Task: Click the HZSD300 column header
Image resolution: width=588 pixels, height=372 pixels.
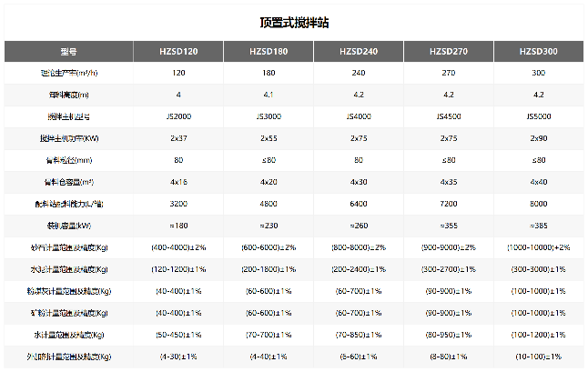Action: click(x=538, y=52)
